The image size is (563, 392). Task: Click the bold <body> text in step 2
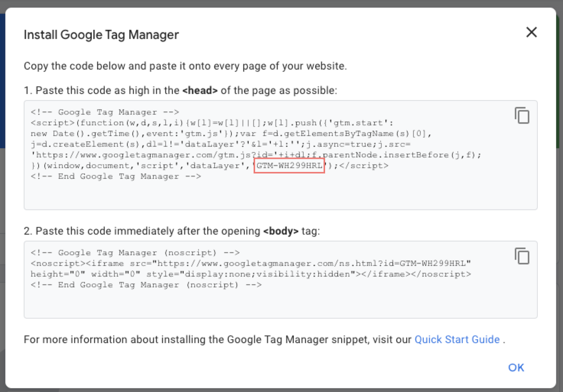[x=281, y=231]
